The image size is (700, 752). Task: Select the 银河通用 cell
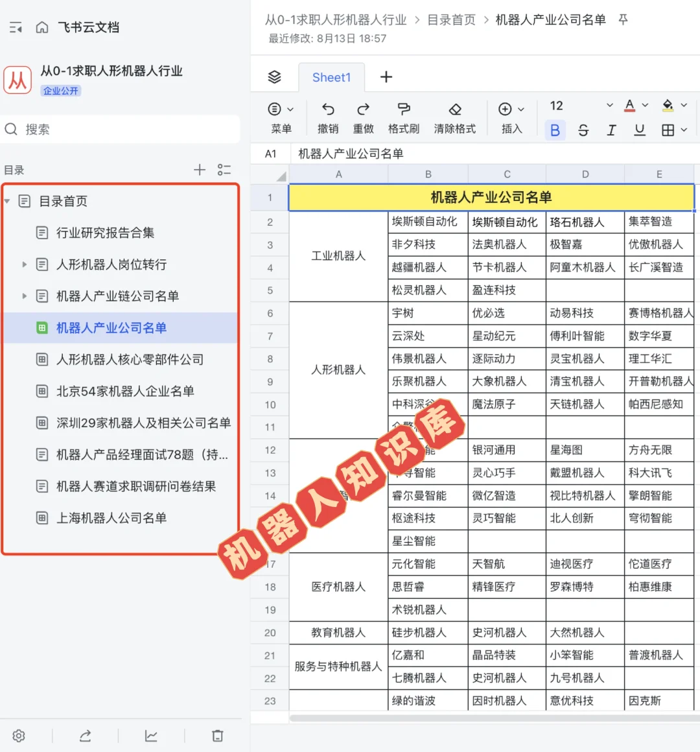pos(507,450)
